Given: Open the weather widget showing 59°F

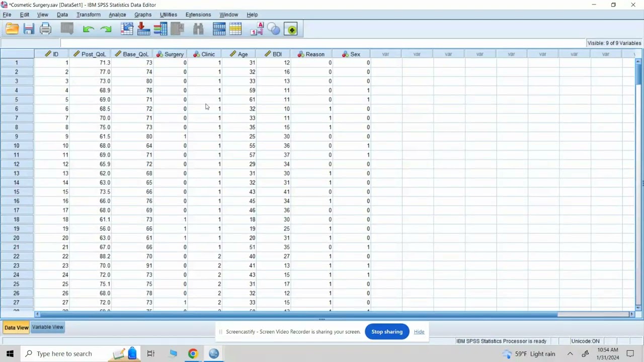Looking at the screenshot, I should pos(528,353).
